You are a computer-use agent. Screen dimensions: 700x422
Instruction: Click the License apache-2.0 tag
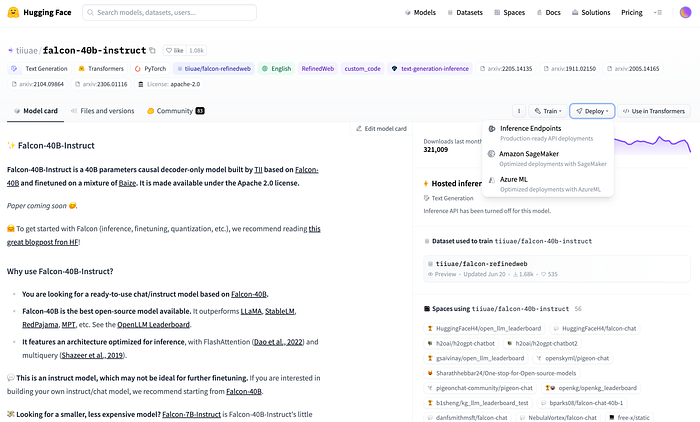coord(169,84)
